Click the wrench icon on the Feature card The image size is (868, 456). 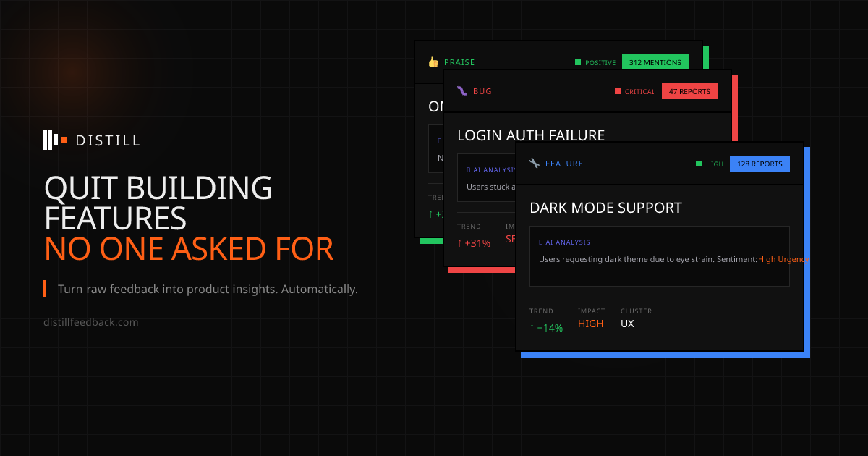(x=535, y=164)
